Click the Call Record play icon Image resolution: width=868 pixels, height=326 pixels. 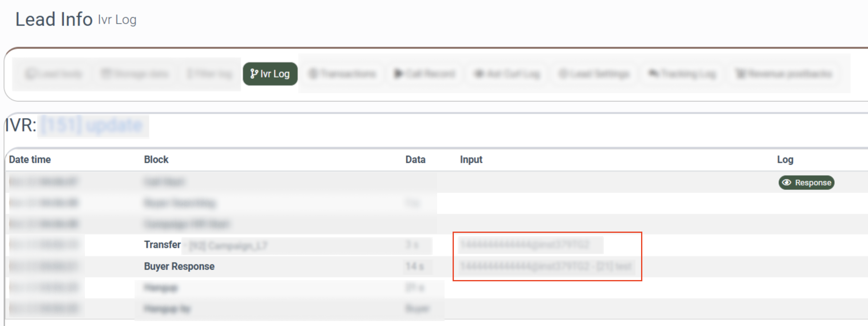tap(398, 74)
